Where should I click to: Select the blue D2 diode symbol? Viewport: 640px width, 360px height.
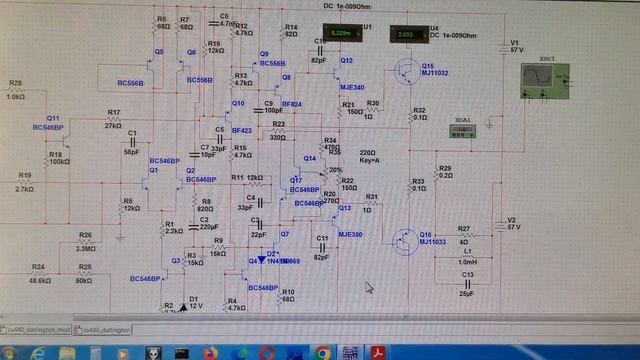[261, 260]
